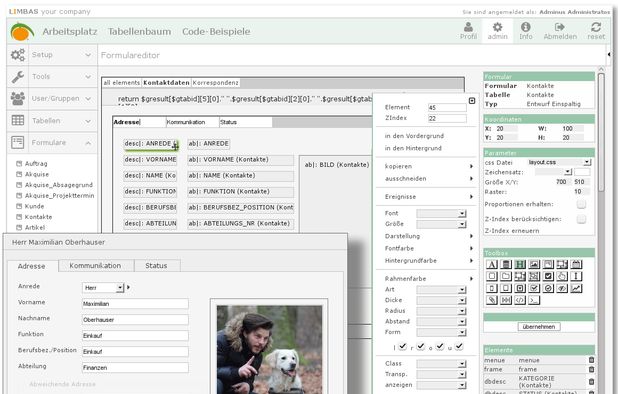The image size is (618, 394).
Task: Click the small square icon atop context menu
Action: pyautogui.click(x=472, y=101)
